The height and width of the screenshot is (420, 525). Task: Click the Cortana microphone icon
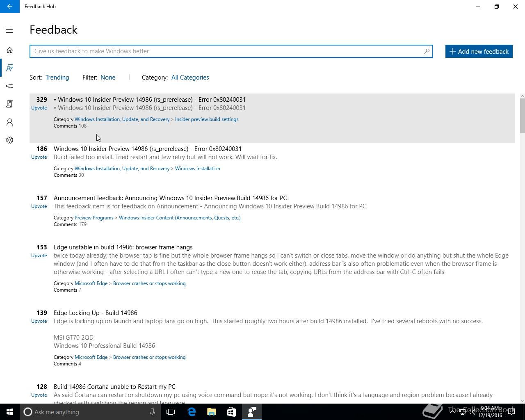152,412
